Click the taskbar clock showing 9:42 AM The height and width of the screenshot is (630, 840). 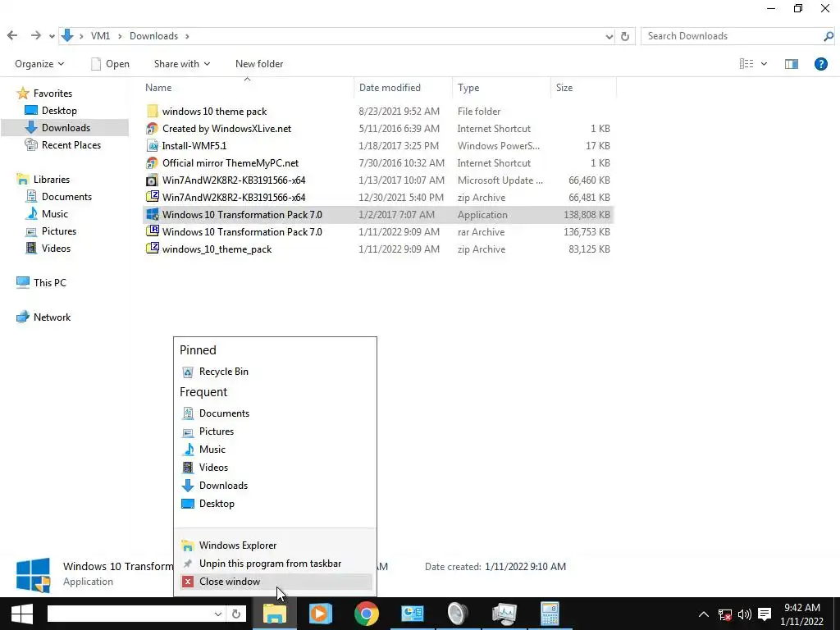coord(802,614)
